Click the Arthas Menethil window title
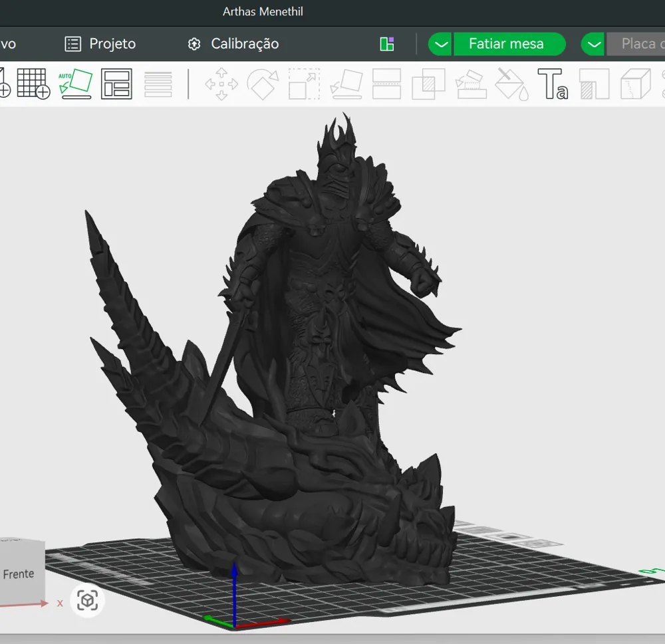The height and width of the screenshot is (644, 665). click(x=263, y=11)
